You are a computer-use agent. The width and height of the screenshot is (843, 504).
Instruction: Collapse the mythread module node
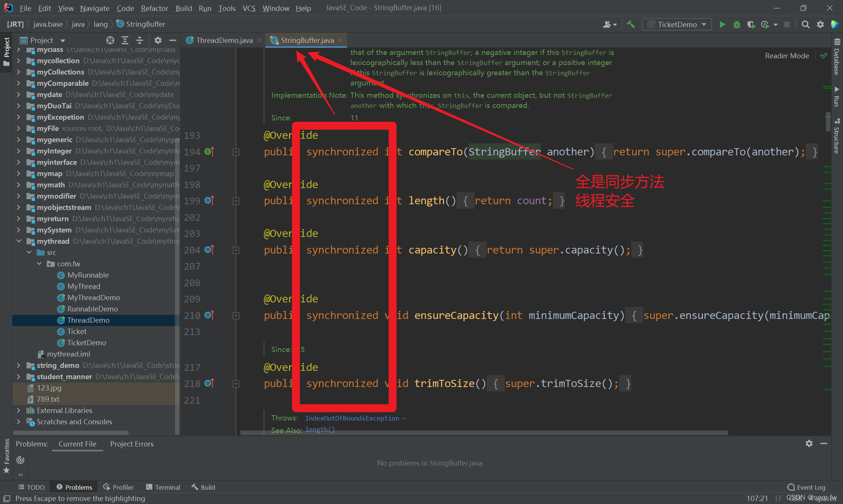[x=19, y=241]
